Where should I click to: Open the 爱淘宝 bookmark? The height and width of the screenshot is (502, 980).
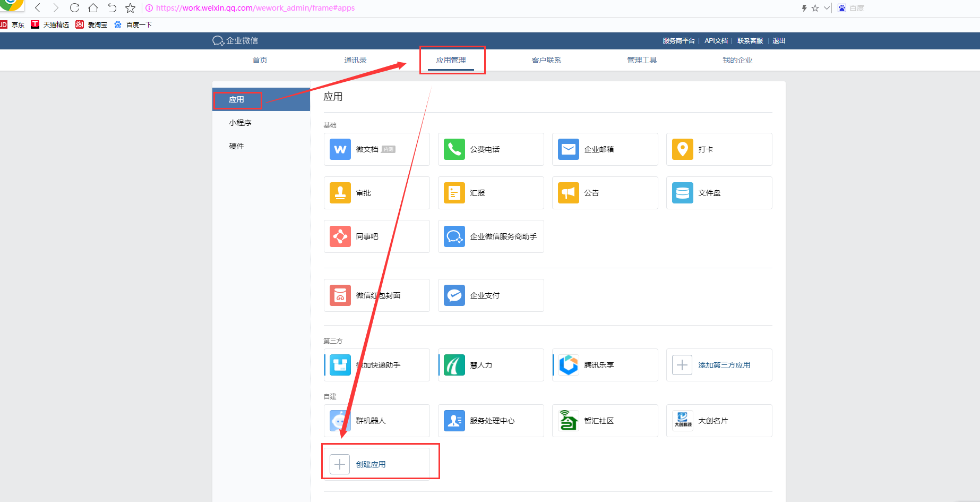(x=91, y=24)
